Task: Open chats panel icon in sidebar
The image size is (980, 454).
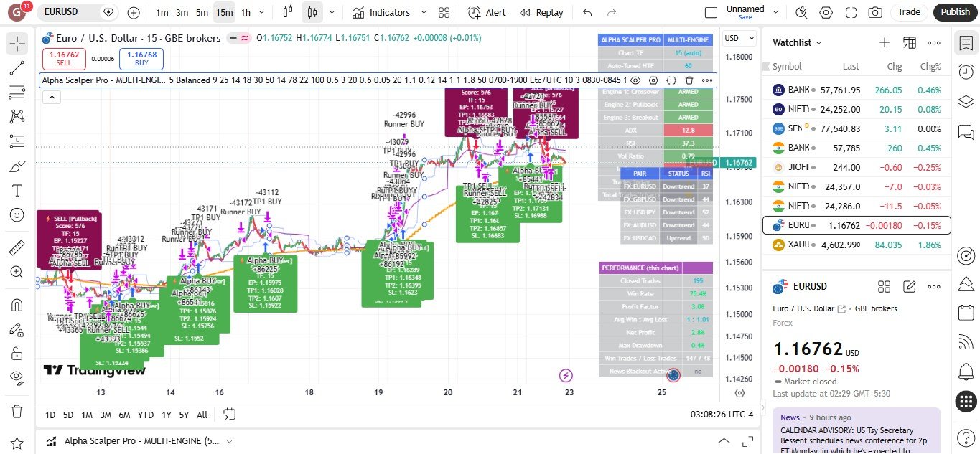Action: point(966,132)
